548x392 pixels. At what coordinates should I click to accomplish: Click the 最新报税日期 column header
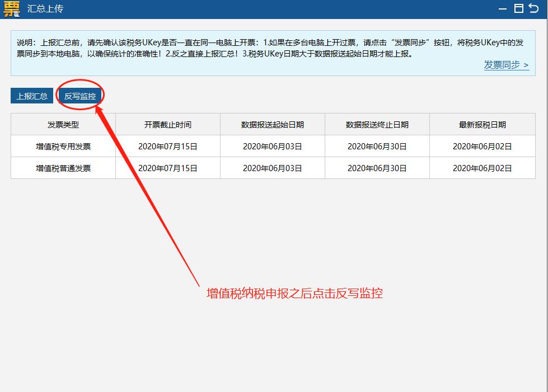point(481,124)
